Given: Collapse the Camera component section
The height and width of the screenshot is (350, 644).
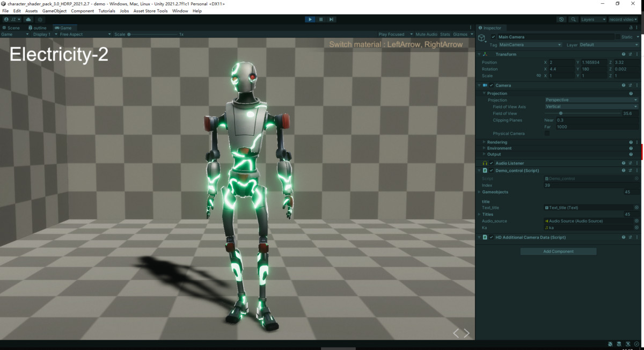Looking at the screenshot, I should pyautogui.click(x=478, y=85).
